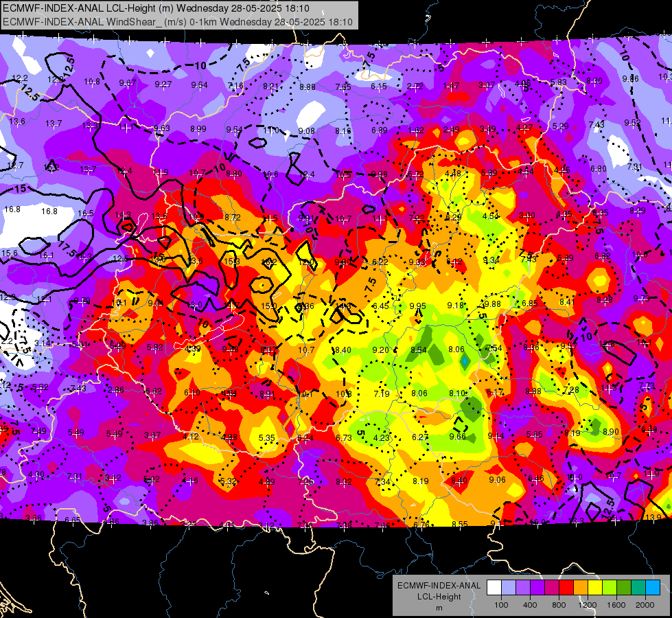Viewport: 672px width, 618px height.
Task: Click the grid value '5.32'
Action: [x=229, y=481]
